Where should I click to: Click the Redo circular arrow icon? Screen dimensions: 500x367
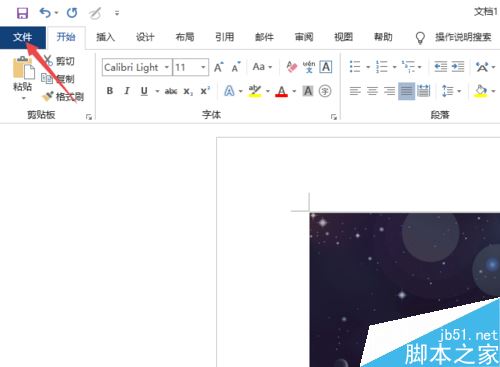(72, 13)
